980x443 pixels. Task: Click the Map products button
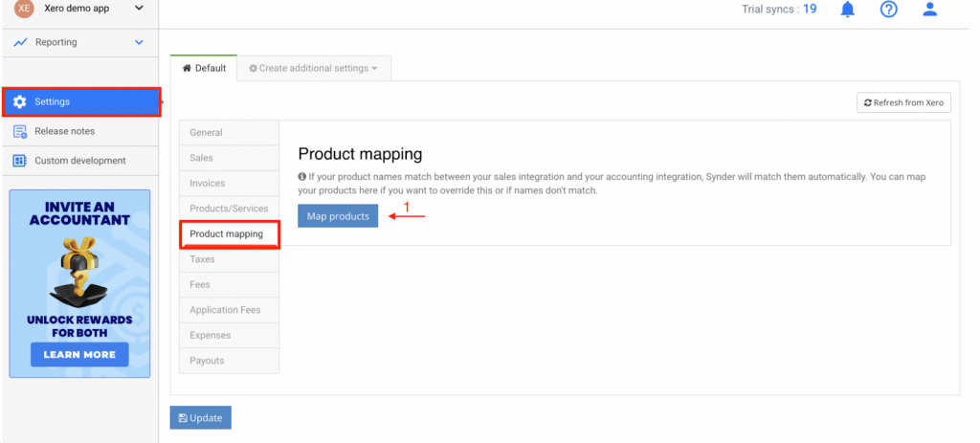337,216
